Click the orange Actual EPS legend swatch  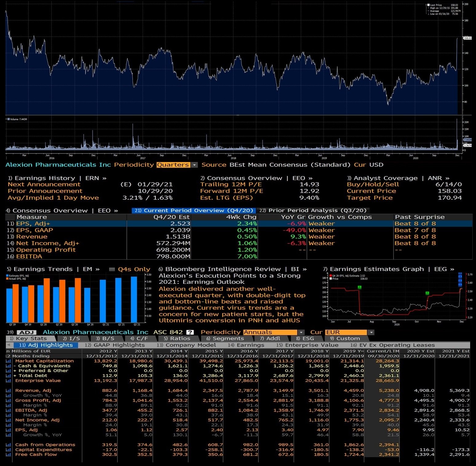click(7, 279)
